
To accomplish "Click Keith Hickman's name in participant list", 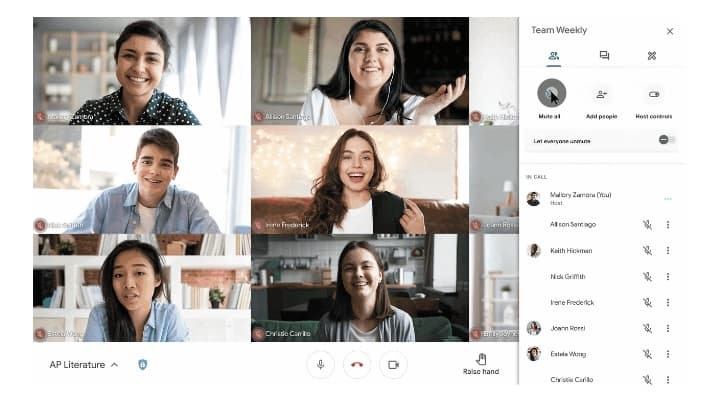I will (x=571, y=251).
